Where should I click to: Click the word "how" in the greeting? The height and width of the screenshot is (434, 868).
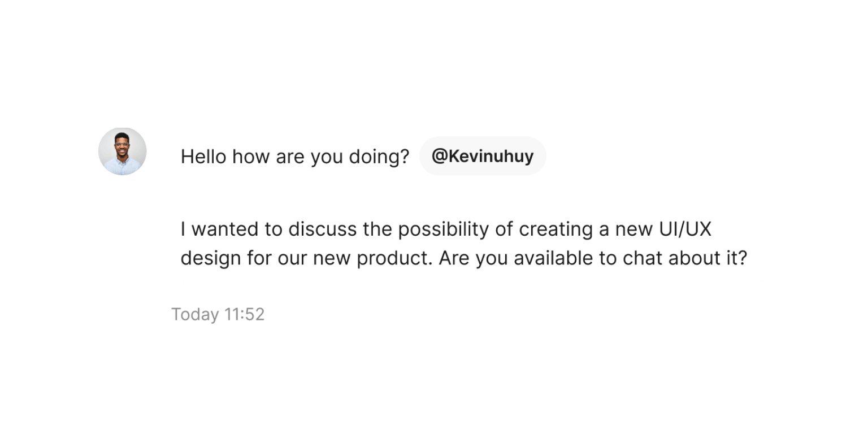251,157
